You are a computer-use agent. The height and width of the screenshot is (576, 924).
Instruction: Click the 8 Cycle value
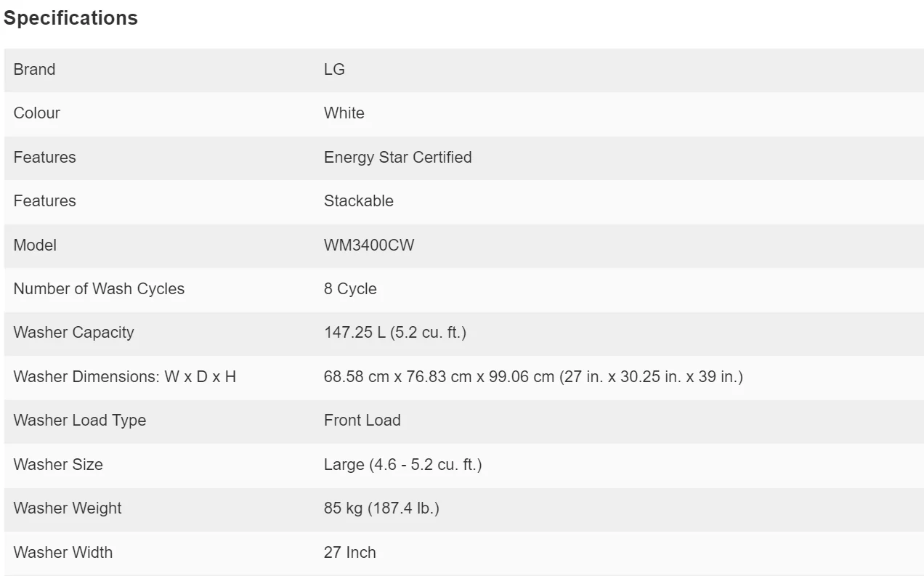click(x=350, y=289)
